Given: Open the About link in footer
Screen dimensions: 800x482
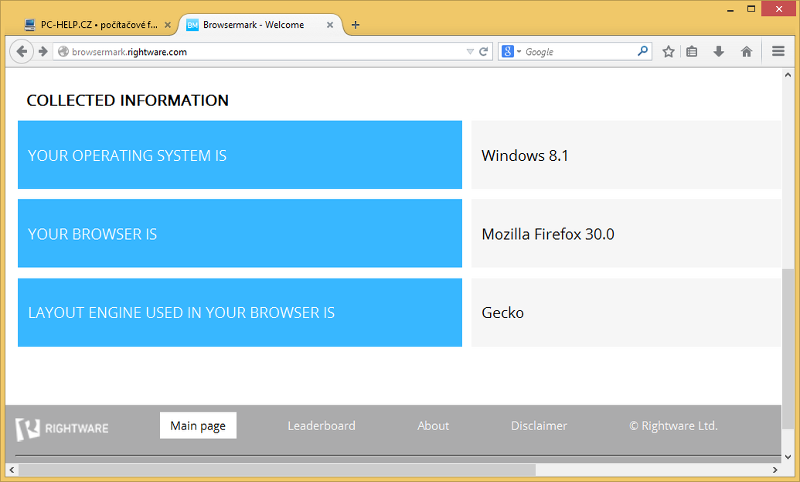Looking at the screenshot, I should [433, 425].
